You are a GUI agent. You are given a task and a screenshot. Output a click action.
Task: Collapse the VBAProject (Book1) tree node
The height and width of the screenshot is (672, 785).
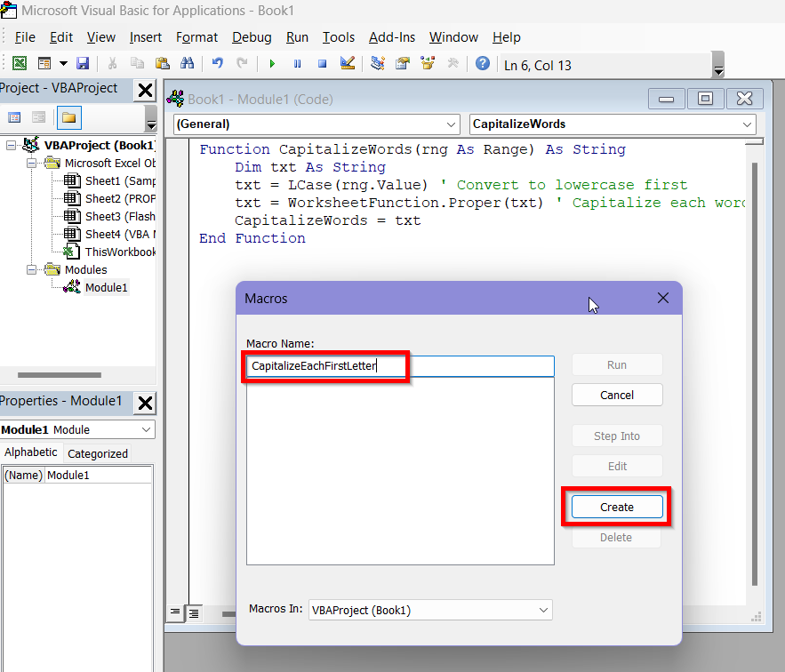(11, 146)
